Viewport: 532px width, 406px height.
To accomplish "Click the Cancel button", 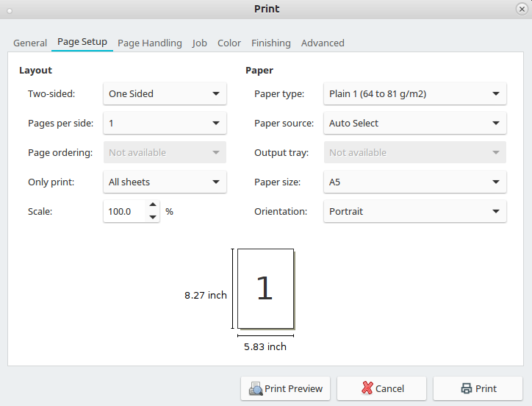I will tap(381, 388).
